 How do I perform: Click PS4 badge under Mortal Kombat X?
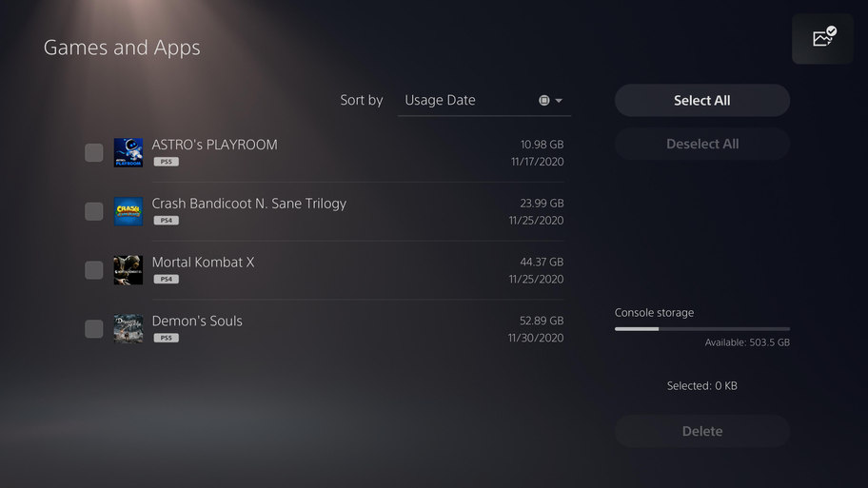click(x=166, y=279)
